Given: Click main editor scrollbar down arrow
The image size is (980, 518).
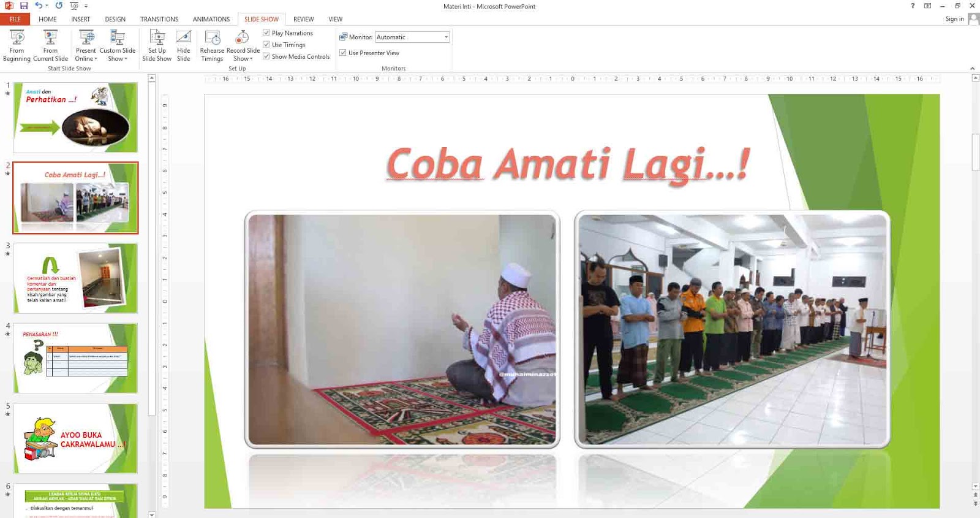Looking at the screenshot, I should [x=975, y=486].
